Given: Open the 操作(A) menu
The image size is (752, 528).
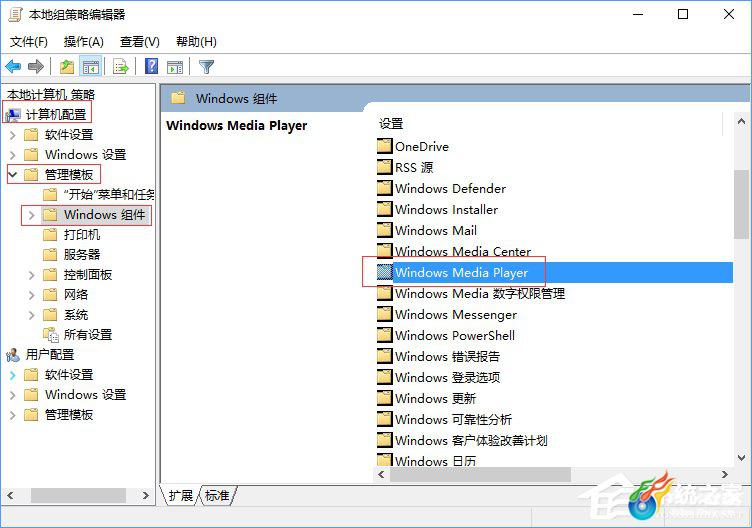Looking at the screenshot, I should coord(83,42).
